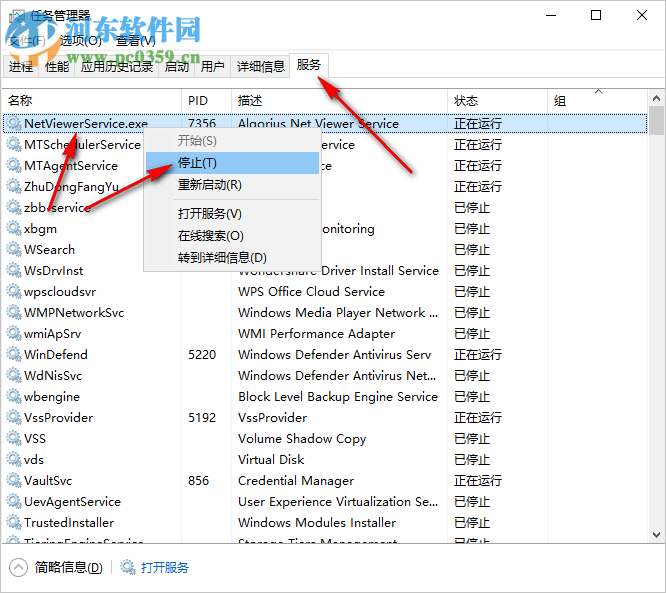This screenshot has height=593, width=666.
Task: Click the Virtual Disk description
Action: coord(271,460)
